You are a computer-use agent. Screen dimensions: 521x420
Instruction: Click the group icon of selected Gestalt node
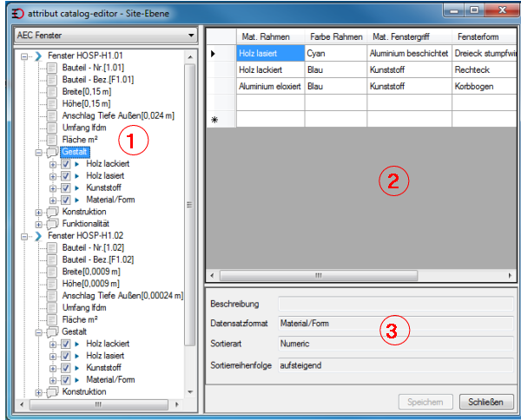[x=52, y=152]
